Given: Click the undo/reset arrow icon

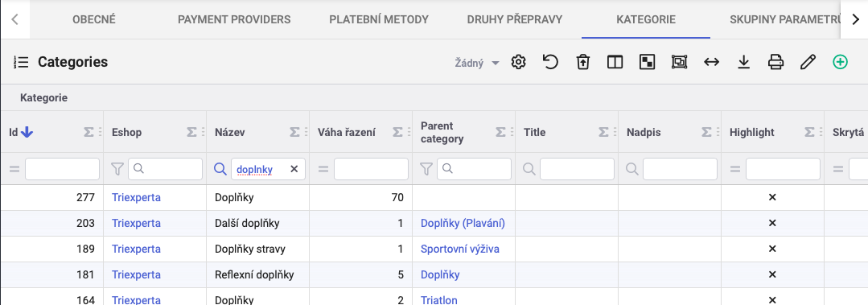Looking at the screenshot, I should point(550,62).
